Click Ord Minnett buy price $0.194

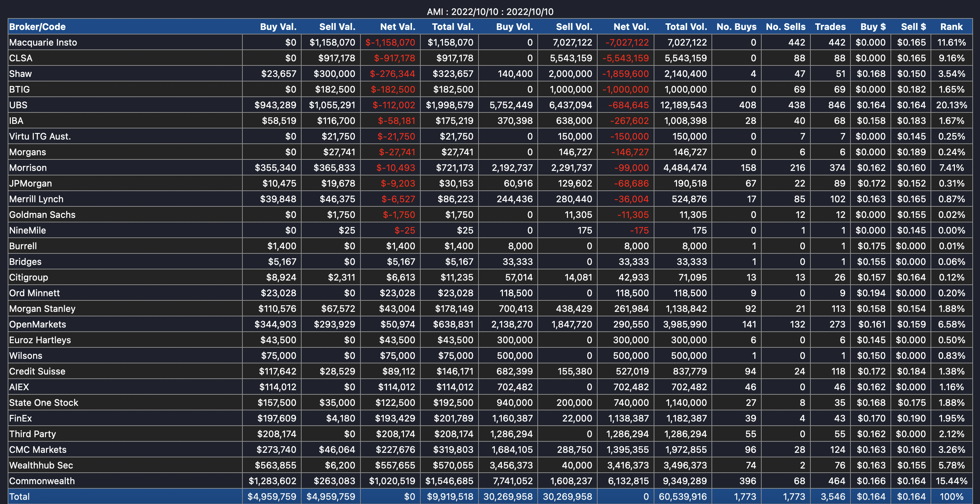(x=872, y=293)
